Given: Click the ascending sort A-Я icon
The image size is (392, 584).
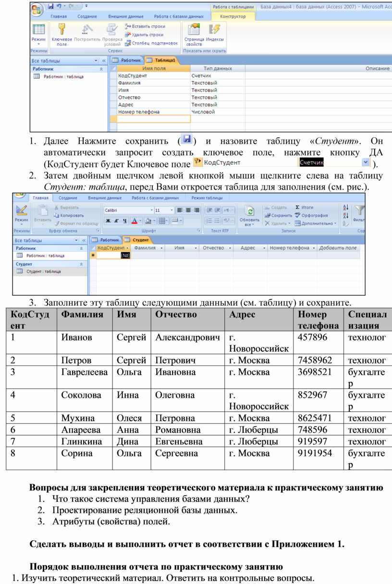Looking at the screenshot, I should point(346,207).
